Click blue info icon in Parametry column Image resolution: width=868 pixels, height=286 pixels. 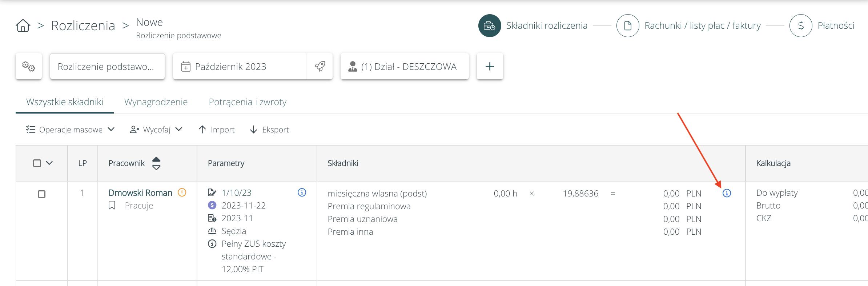(302, 192)
